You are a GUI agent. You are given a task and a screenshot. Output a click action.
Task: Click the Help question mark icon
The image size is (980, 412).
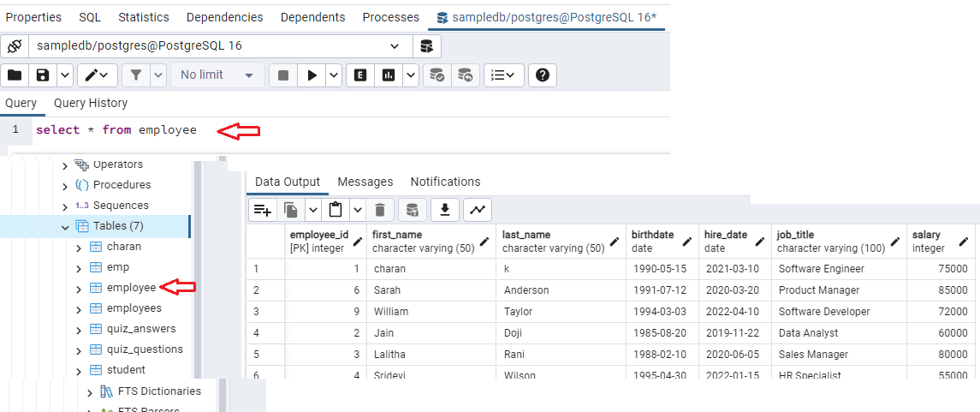point(542,75)
